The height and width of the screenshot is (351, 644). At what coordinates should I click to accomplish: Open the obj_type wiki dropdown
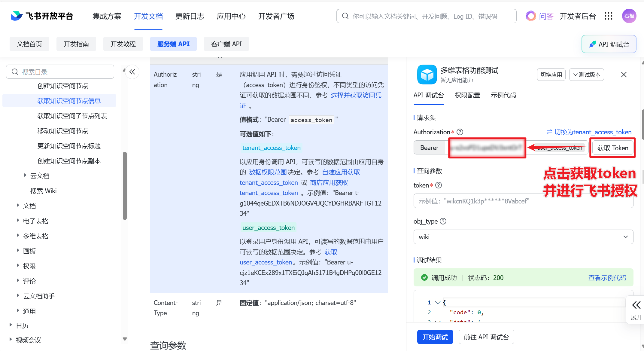pyautogui.click(x=523, y=237)
